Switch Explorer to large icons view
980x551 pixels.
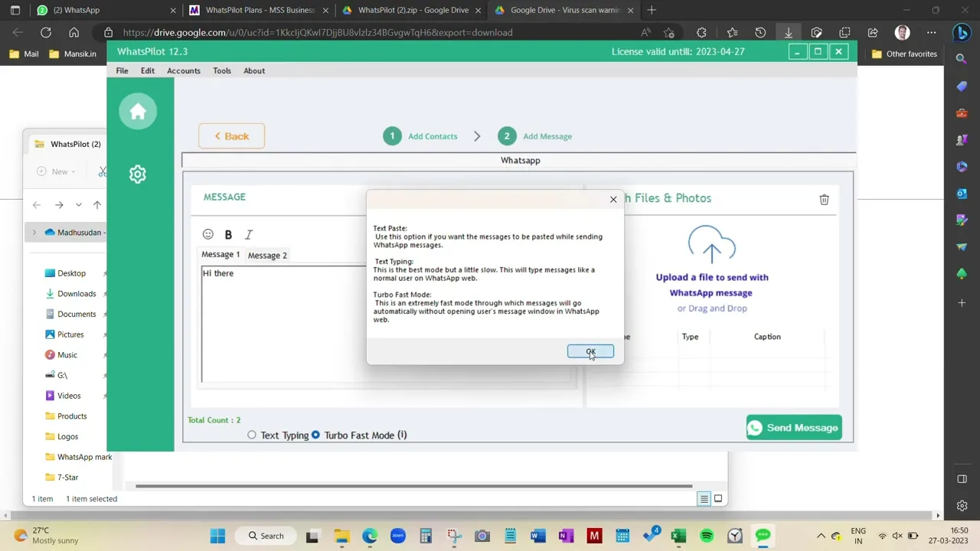pyautogui.click(x=718, y=499)
